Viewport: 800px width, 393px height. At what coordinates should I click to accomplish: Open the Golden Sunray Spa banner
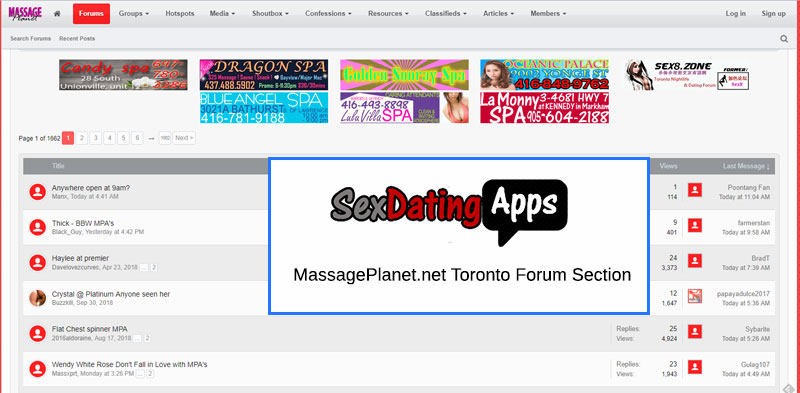click(x=404, y=75)
